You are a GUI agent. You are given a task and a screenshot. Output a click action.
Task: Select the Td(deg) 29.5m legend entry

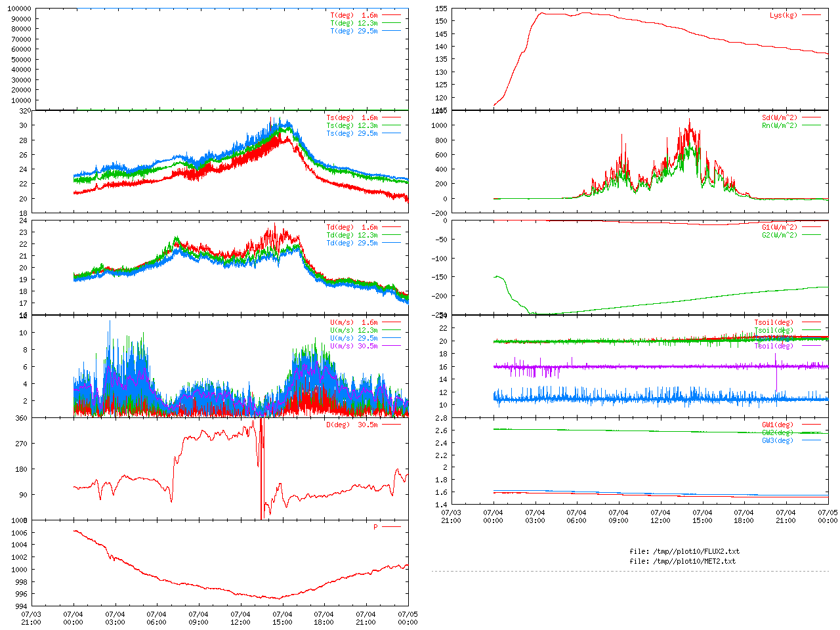coord(352,243)
